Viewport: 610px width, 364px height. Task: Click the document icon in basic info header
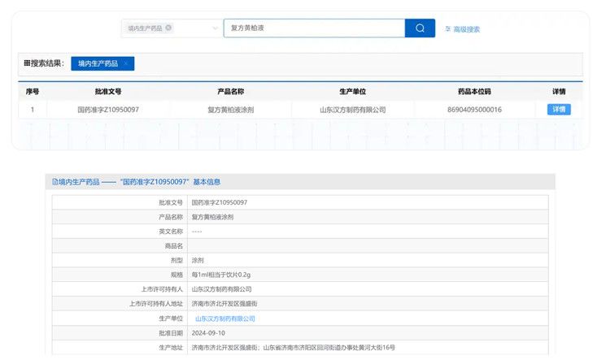55,182
